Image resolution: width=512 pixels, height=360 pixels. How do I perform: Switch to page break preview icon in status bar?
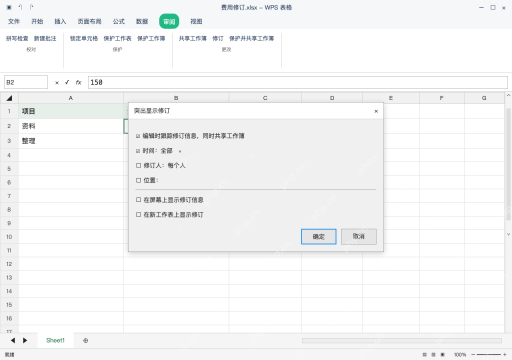point(443,355)
